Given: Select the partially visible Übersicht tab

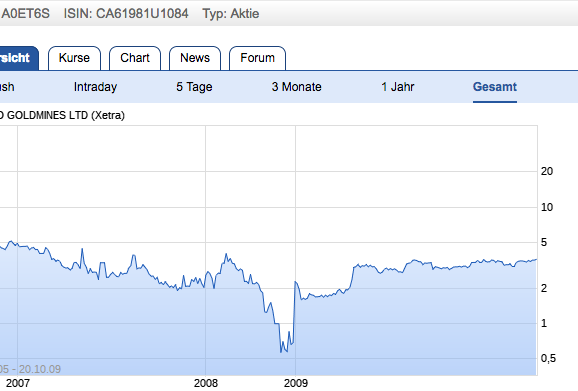Looking at the screenshot, I should (x=18, y=58).
